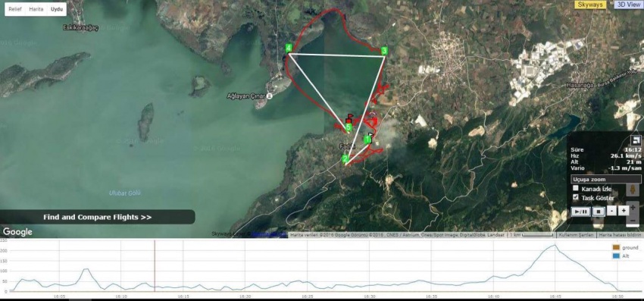Select the Street View pegman icon
The width and height of the screenshot is (644, 301).
(x=633, y=190)
